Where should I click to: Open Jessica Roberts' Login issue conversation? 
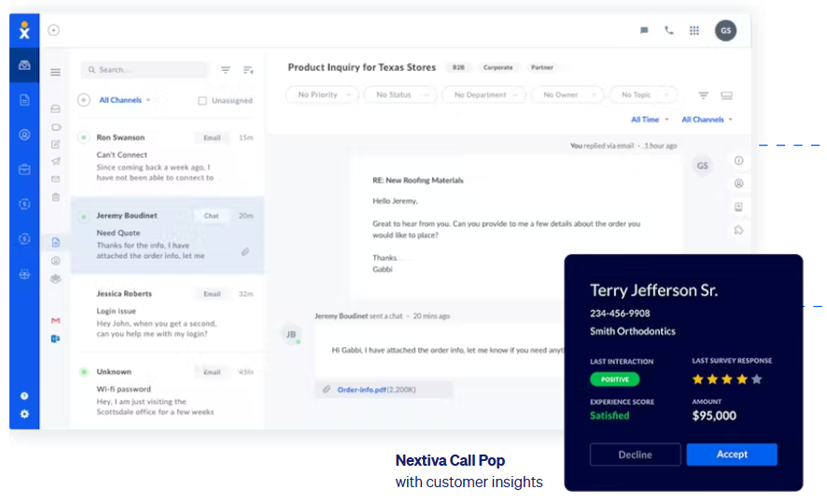(x=168, y=314)
